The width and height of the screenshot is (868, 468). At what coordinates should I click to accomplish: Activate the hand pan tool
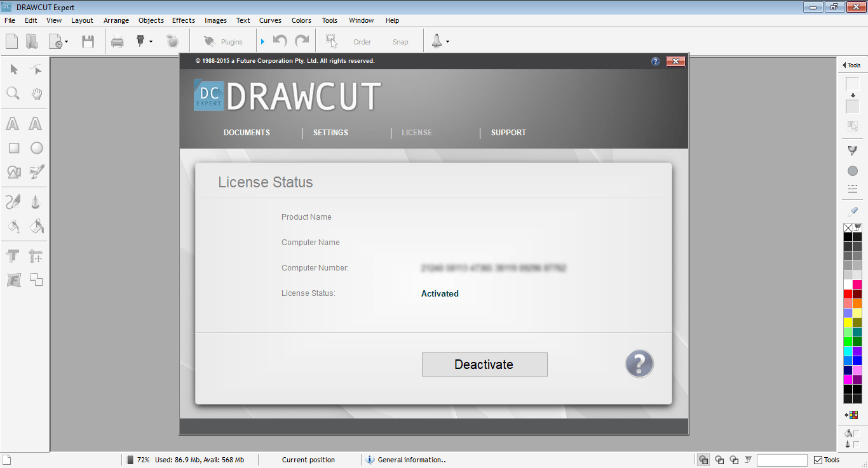(x=37, y=94)
